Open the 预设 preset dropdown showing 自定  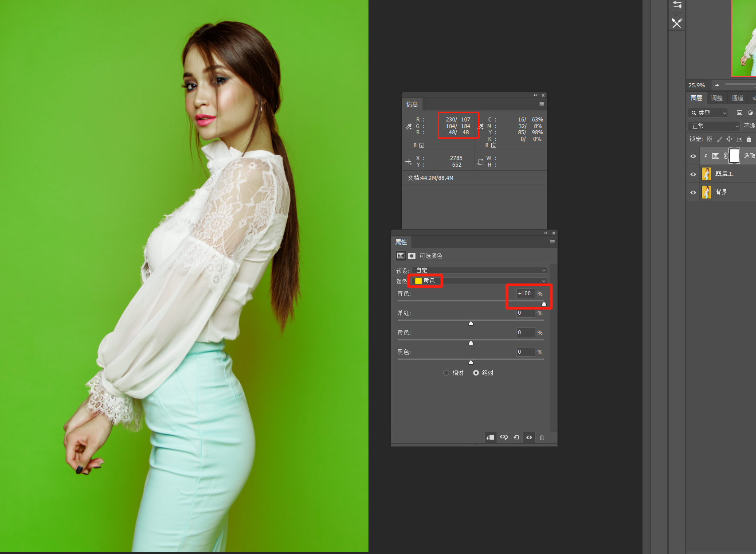click(x=479, y=270)
